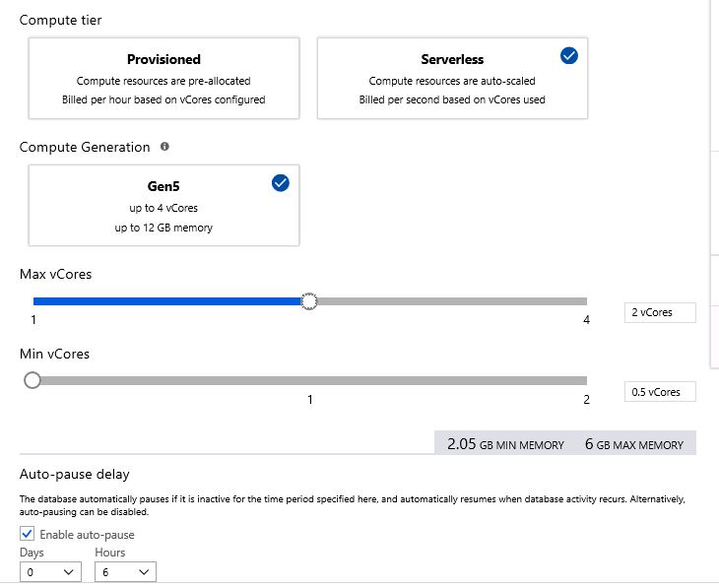
Task: Select the Gen5 compute generation card
Action: (163, 205)
